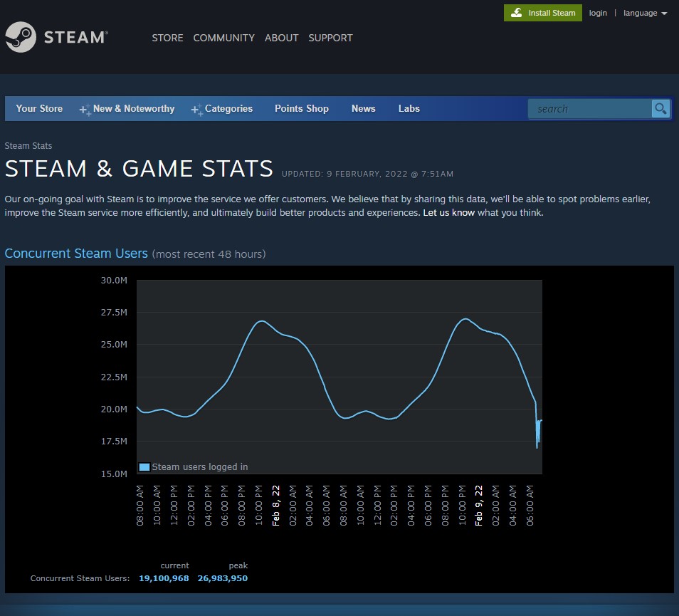Open the Points Shop tab
The height and width of the screenshot is (616, 679).
(302, 109)
